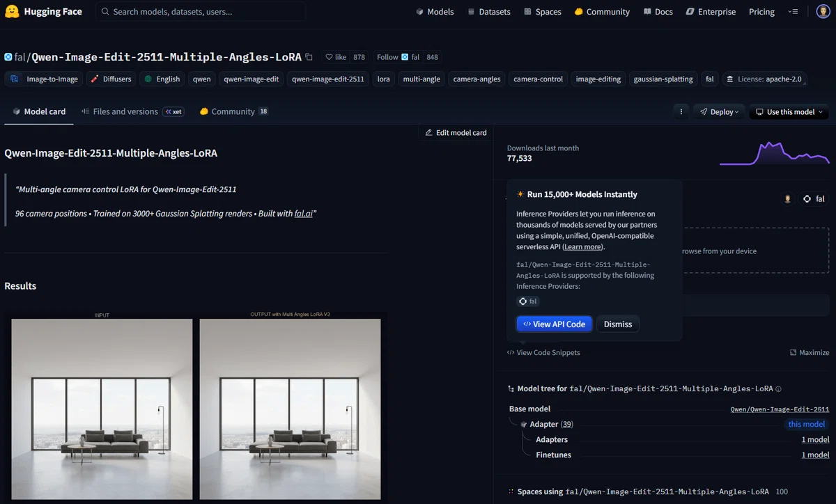This screenshot has width=836, height=504.
Task: Click the OUTPUT Multi Angles LoRA image
Action: coord(290,409)
